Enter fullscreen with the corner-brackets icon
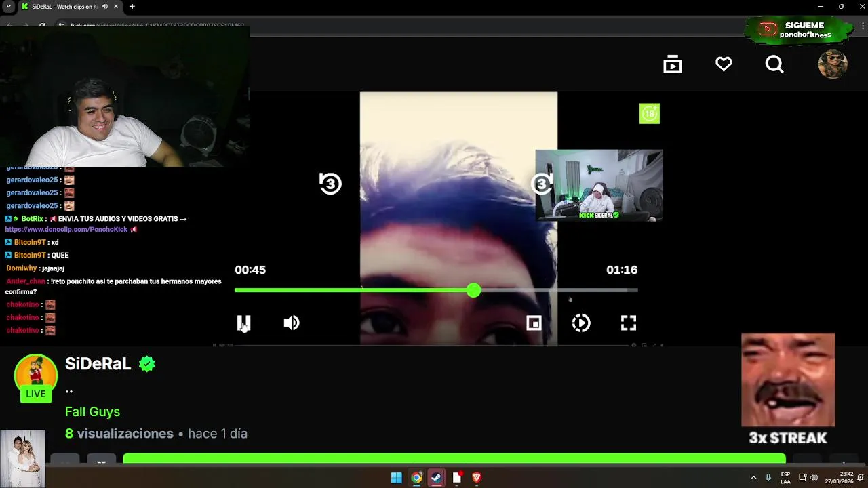The width and height of the screenshot is (868, 488). pos(629,323)
